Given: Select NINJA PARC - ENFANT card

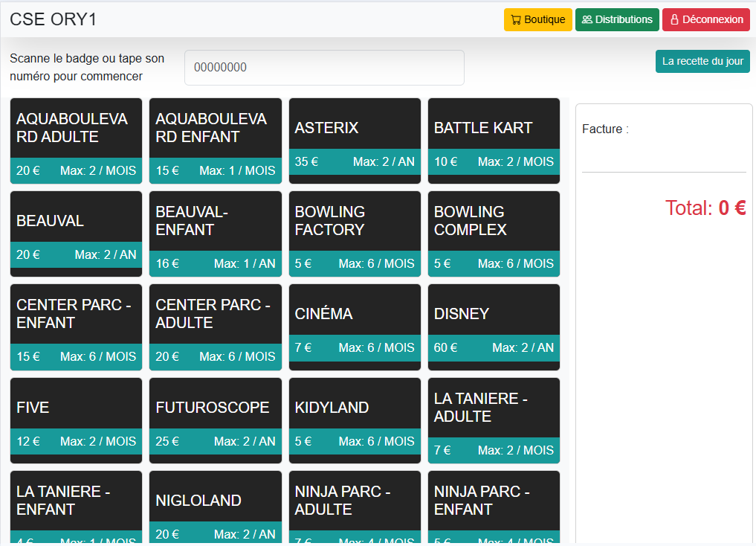Looking at the screenshot, I should point(494,507).
